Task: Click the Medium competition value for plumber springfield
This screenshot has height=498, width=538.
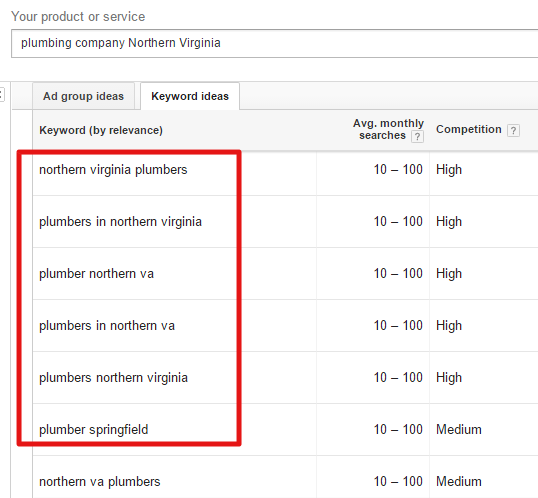Action: pyautogui.click(x=459, y=429)
